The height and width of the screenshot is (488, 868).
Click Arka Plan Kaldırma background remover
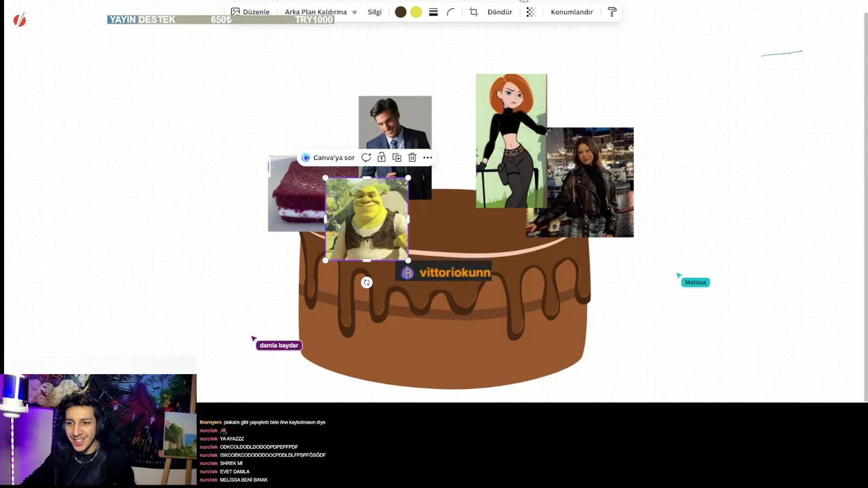pyautogui.click(x=315, y=12)
